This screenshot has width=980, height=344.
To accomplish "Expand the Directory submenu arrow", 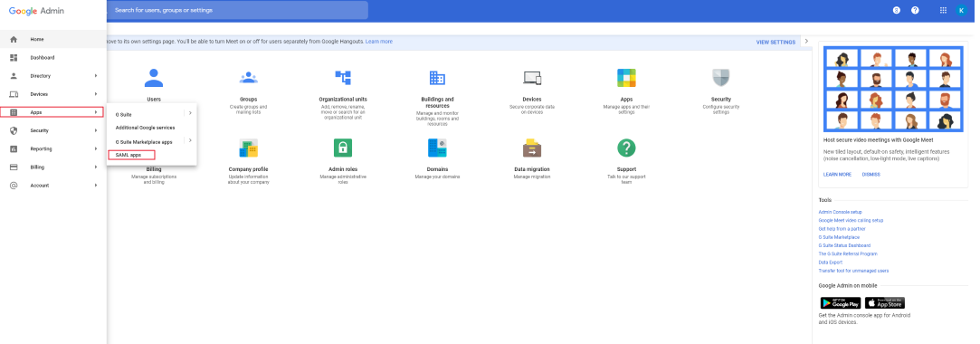I will click(96, 76).
